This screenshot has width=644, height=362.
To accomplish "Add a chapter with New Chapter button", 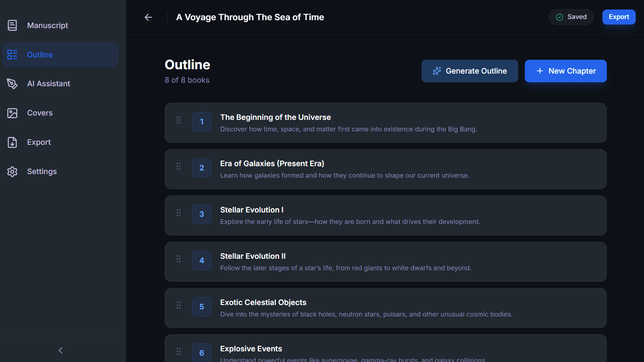I will [566, 71].
